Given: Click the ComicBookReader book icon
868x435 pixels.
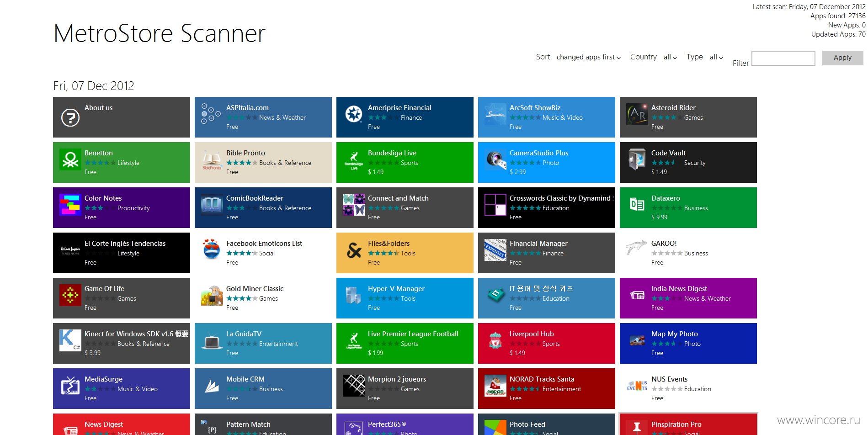Looking at the screenshot, I should [x=212, y=204].
